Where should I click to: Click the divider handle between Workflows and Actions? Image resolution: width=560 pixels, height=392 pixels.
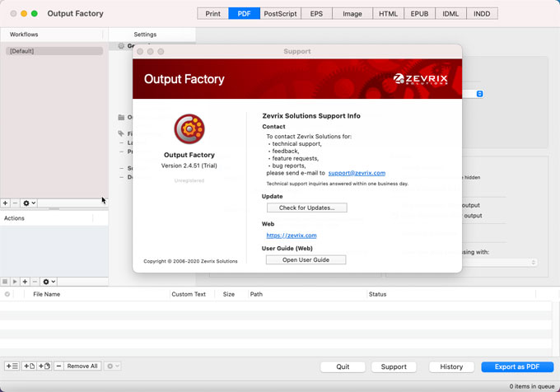[x=54, y=209]
